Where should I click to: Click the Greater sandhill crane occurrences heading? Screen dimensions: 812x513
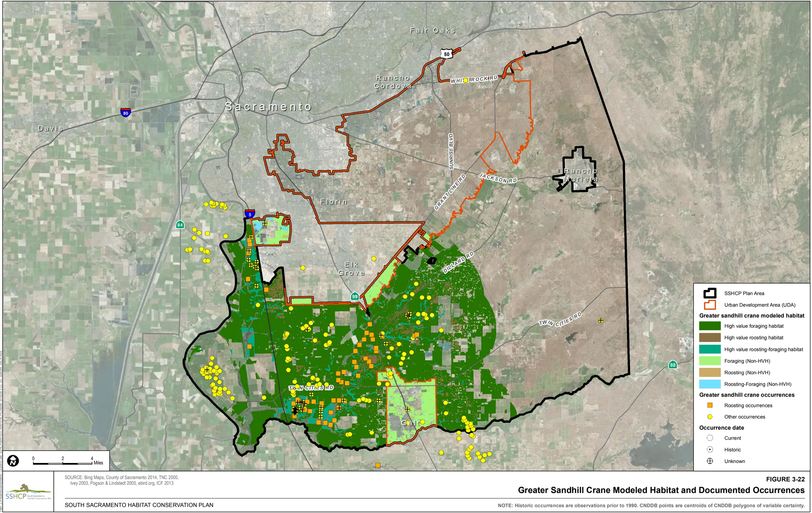(747, 395)
